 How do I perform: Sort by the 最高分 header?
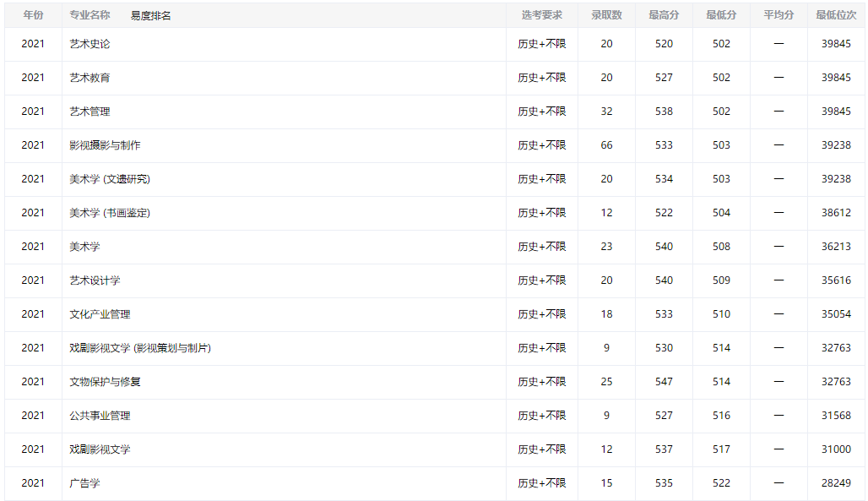(x=664, y=15)
